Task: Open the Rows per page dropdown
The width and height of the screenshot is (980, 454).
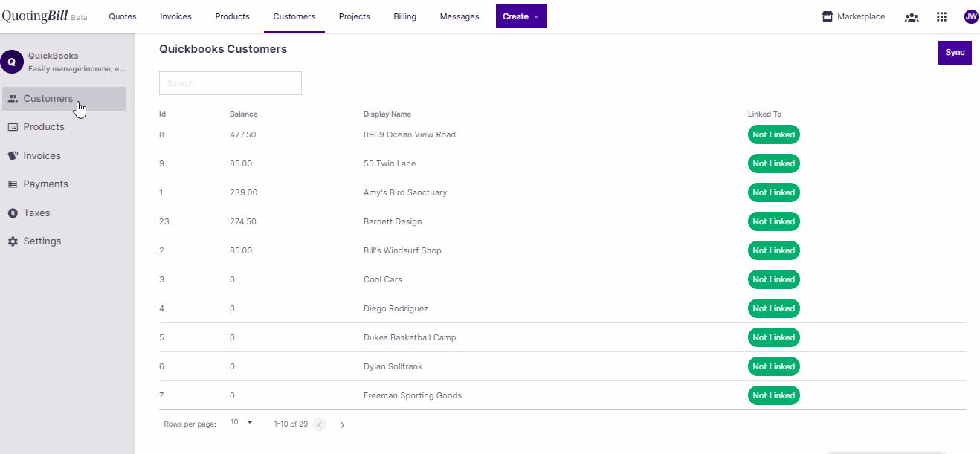Action: [242, 422]
